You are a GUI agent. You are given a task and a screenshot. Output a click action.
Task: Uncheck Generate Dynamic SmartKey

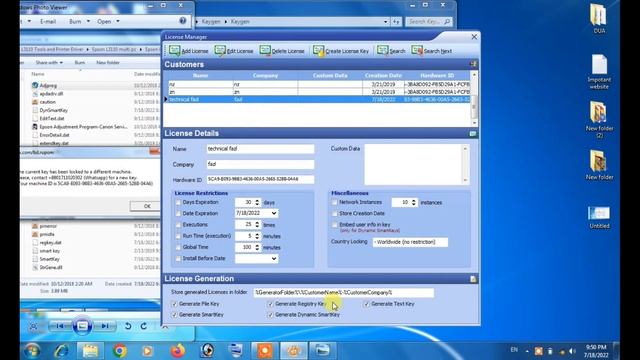pos(270,315)
